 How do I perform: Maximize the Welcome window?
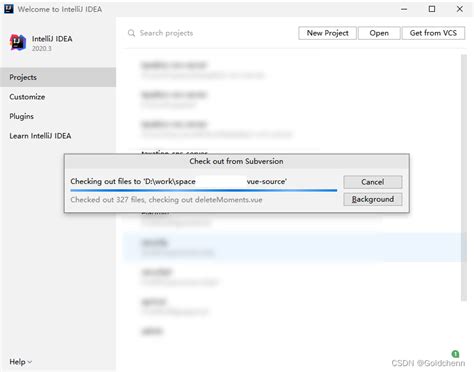pos(432,9)
